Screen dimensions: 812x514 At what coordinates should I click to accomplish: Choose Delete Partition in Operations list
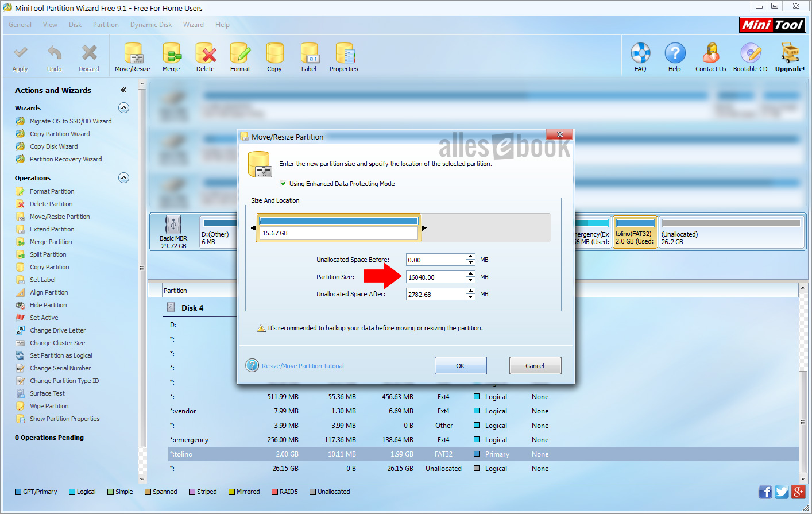[x=51, y=204]
